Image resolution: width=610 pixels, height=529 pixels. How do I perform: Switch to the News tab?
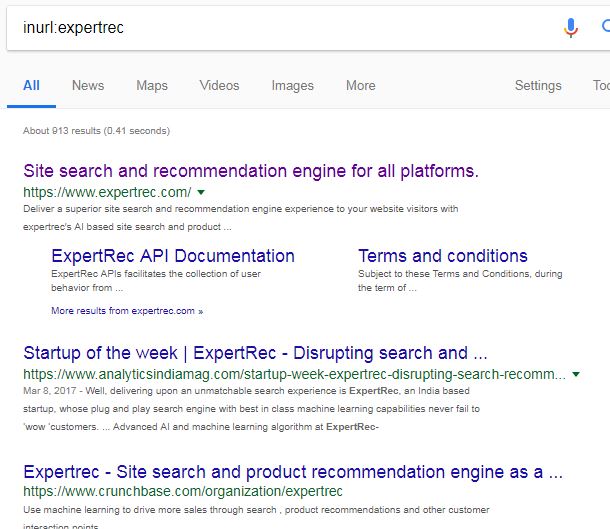point(88,85)
